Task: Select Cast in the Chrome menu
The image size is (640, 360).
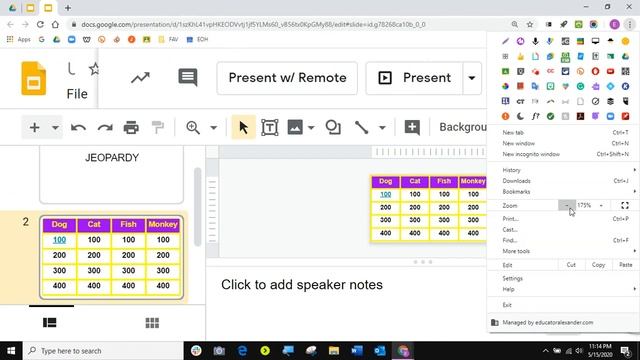Action: point(563,229)
